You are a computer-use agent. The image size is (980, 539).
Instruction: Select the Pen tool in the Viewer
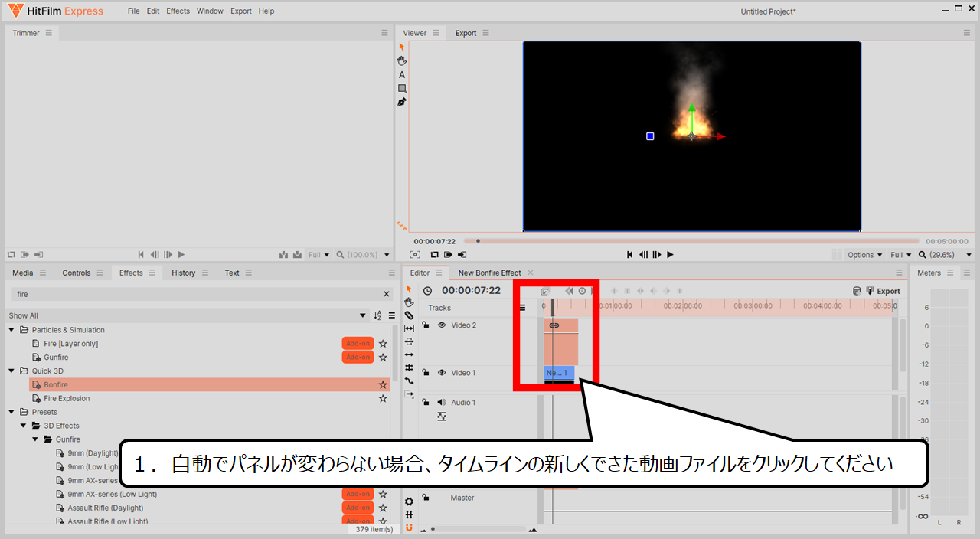tap(402, 102)
